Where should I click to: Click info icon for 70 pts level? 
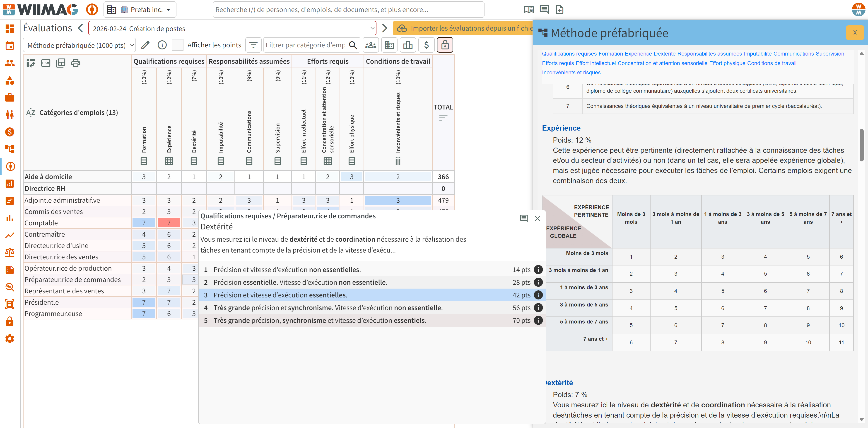pyautogui.click(x=538, y=320)
